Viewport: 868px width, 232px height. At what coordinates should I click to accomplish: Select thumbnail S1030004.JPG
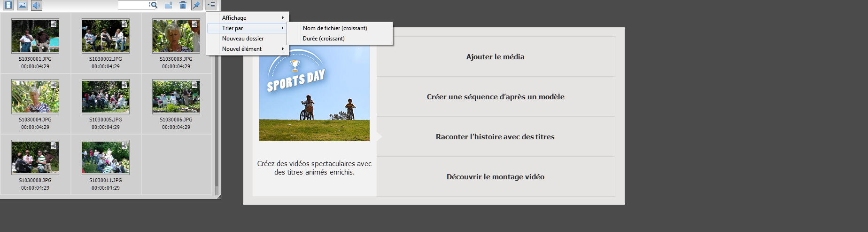(35, 97)
